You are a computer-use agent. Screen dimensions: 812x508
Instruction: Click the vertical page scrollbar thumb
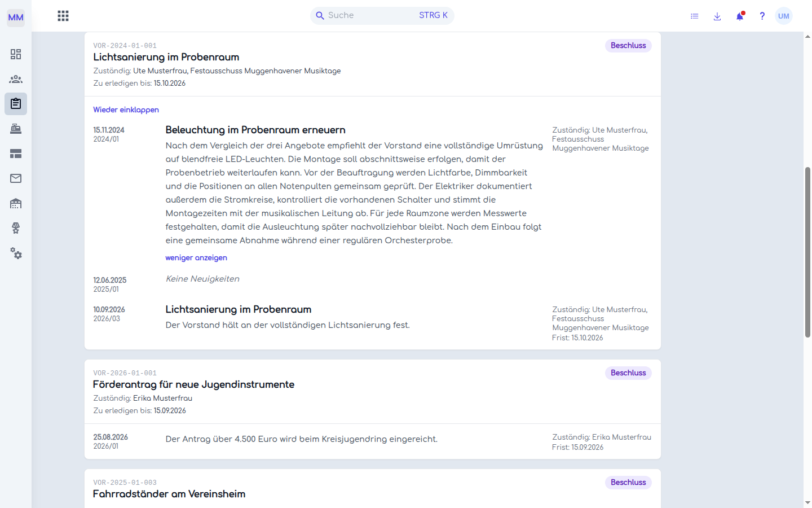[807, 252]
